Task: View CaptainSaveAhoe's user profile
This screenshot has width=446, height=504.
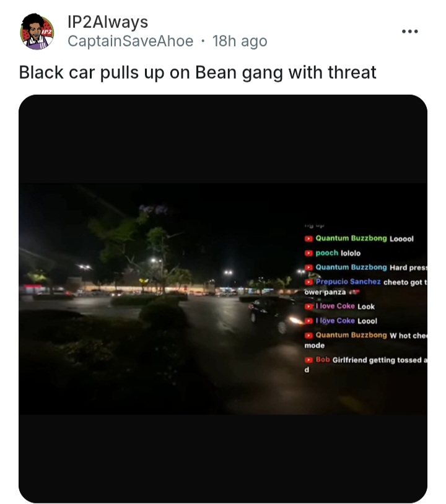Action: (x=130, y=41)
